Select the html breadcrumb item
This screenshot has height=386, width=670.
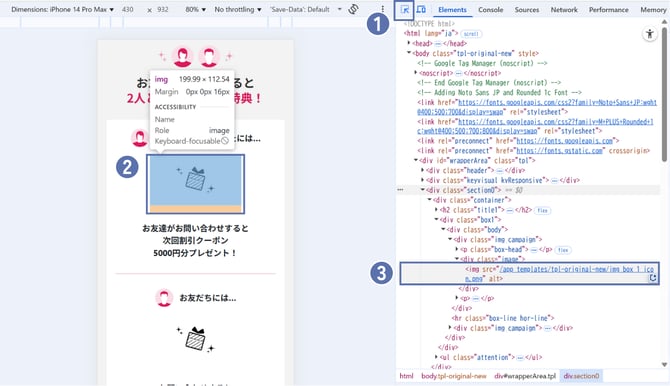click(x=406, y=376)
